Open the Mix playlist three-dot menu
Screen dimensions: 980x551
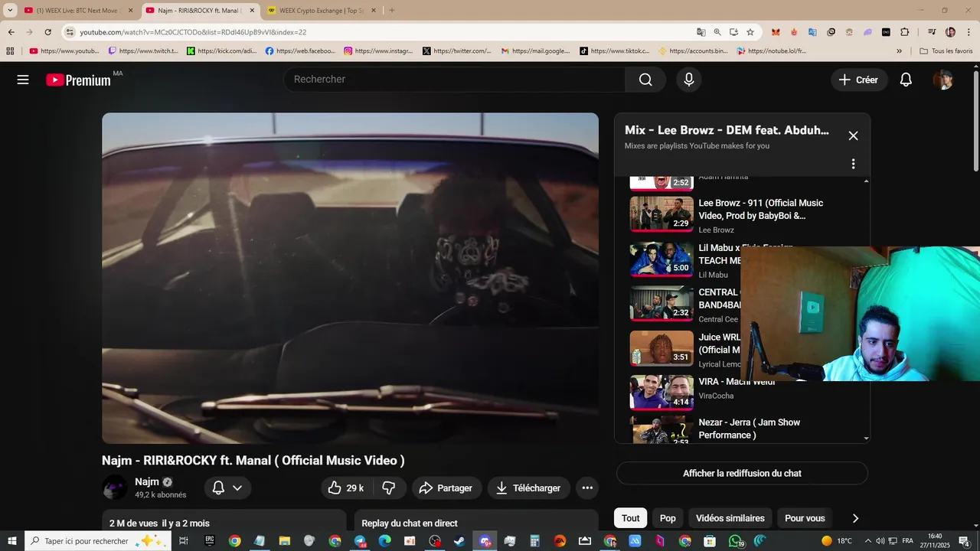point(853,164)
